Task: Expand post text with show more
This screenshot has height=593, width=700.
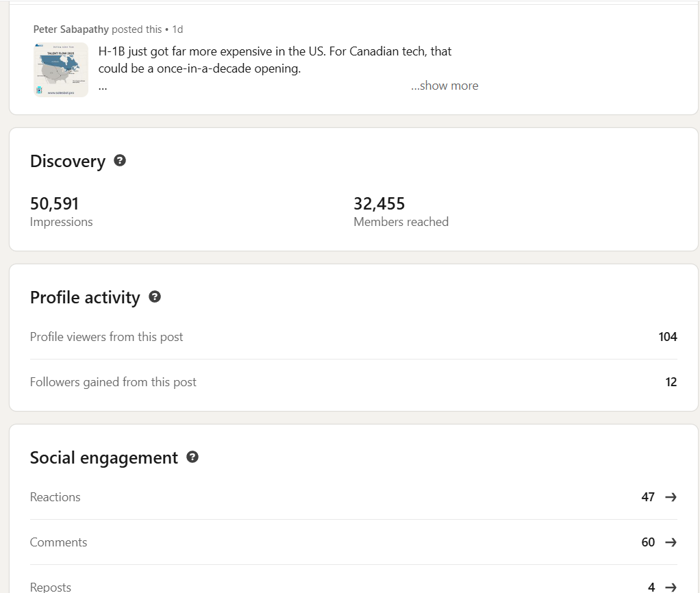Action: 445,86
